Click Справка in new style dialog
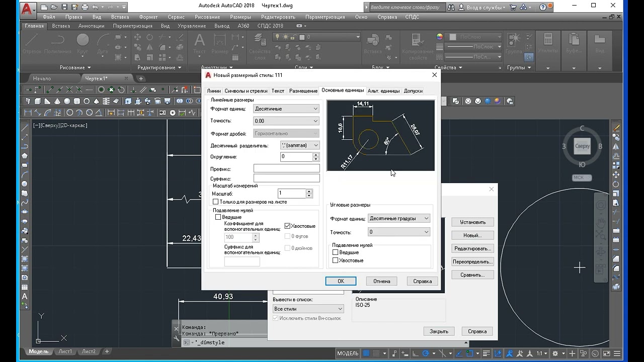The height and width of the screenshot is (362, 644). tap(422, 281)
